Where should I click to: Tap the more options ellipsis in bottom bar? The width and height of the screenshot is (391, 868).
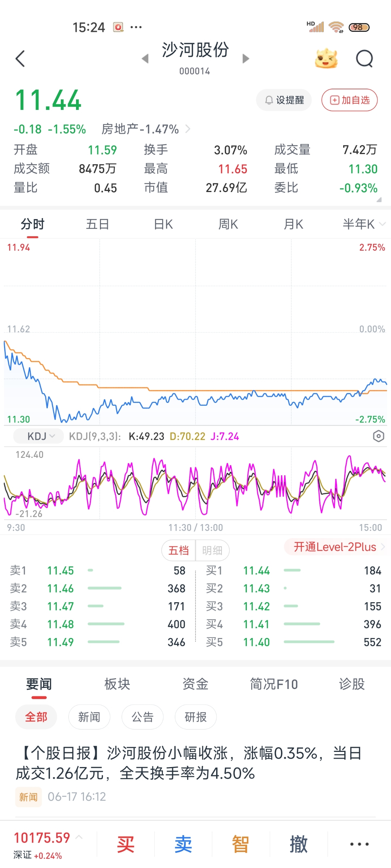pos(359,844)
